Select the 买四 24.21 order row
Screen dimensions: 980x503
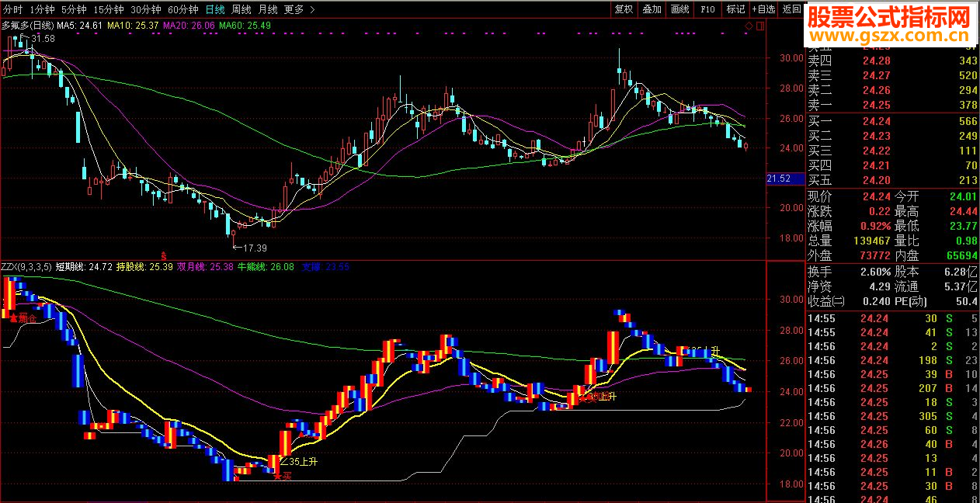[893, 165]
